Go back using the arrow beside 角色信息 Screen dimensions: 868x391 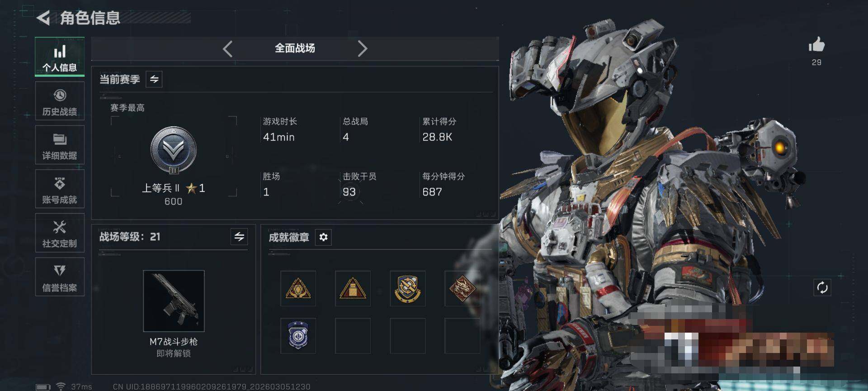pyautogui.click(x=43, y=18)
